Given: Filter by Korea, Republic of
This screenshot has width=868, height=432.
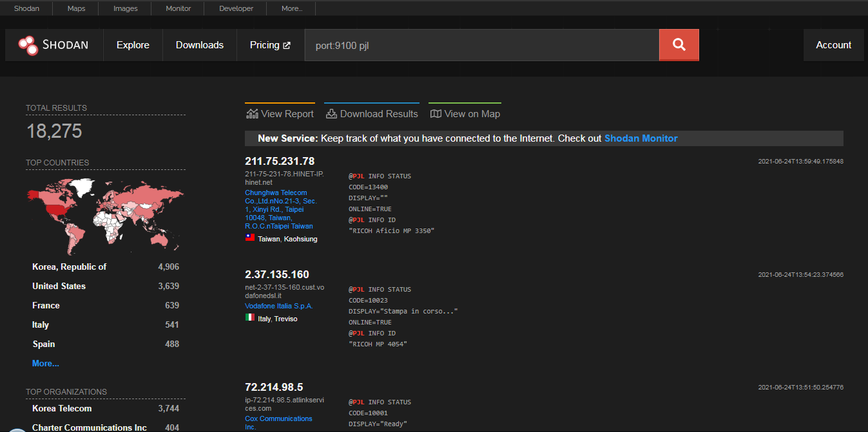Looking at the screenshot, I should 70,267.
